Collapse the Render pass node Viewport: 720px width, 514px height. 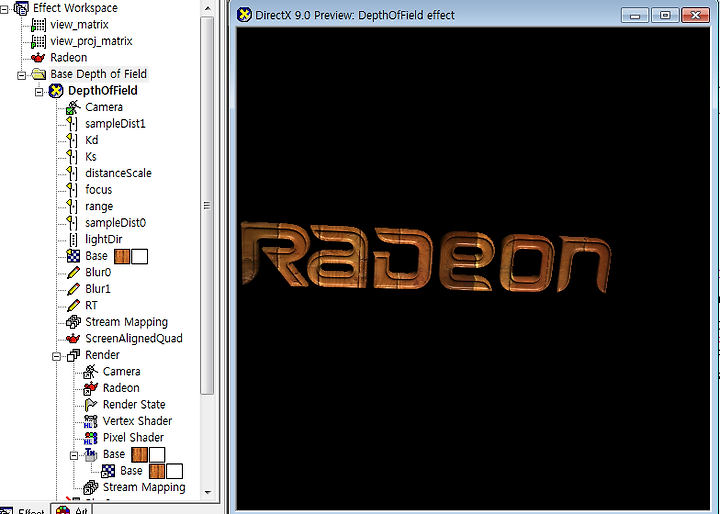click(56, 356)
